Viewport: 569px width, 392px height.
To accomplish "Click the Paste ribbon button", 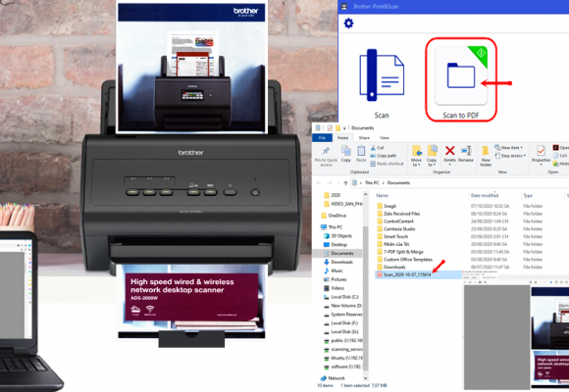I will pyautogui.click(x=361, y=154).
